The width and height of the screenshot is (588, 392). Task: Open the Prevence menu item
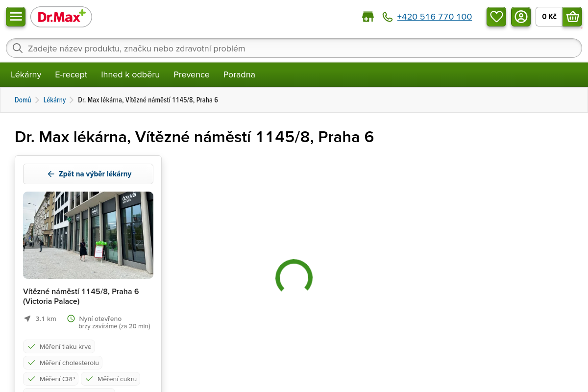tap(192, 74)
